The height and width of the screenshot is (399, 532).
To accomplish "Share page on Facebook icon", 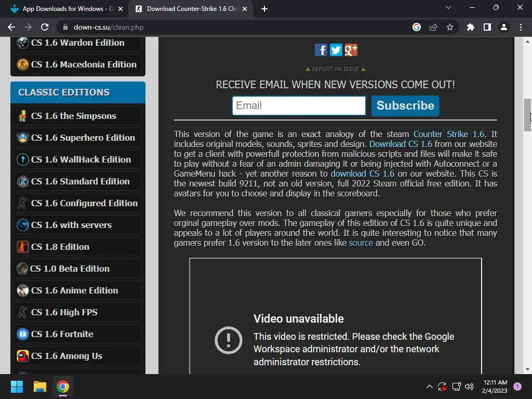I will (321, 50).
